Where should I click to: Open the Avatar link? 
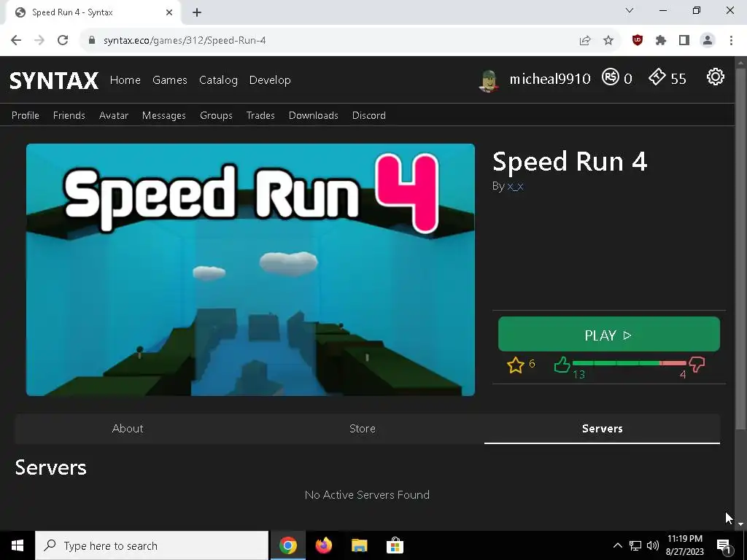pos(114,115)
